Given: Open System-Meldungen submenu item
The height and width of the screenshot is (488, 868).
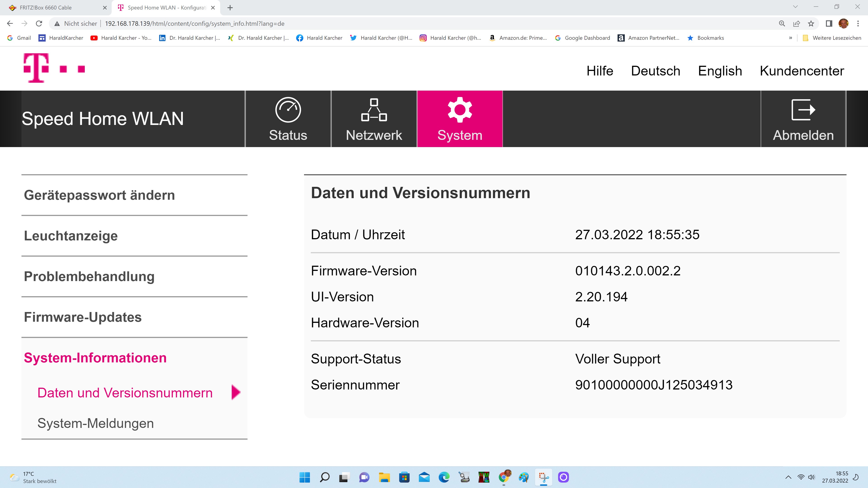Looking at the screenshot, I should tap(95, 423).
